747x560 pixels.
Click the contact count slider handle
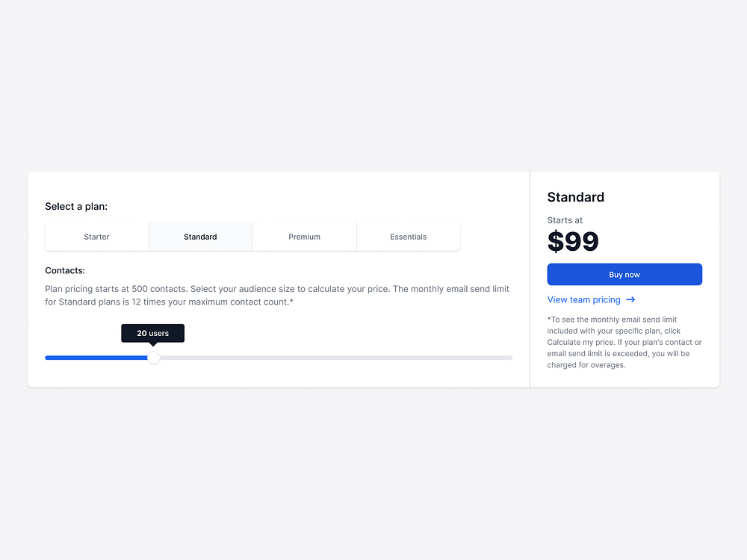155,358
